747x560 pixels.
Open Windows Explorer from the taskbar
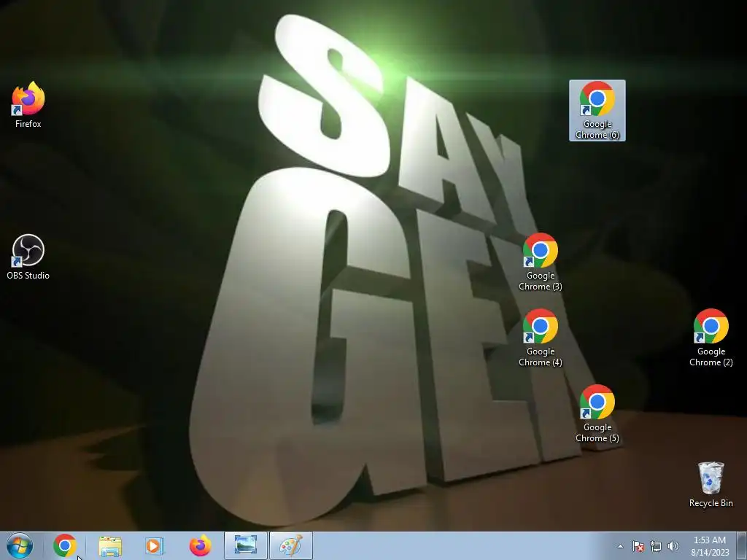110,545
